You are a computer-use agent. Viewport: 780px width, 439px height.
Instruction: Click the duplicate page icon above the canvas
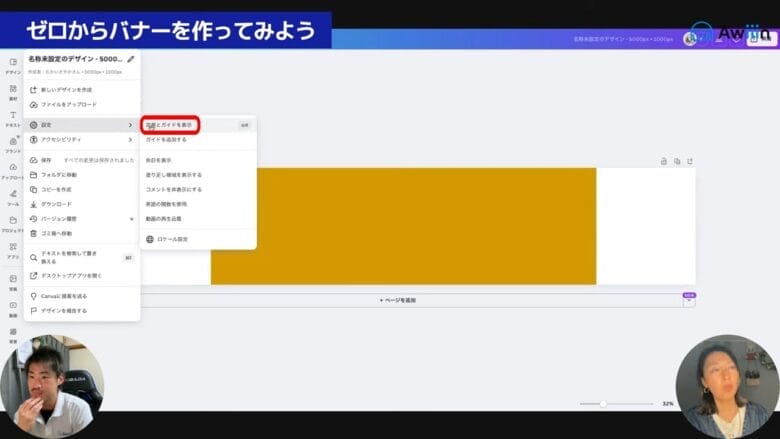677,161
